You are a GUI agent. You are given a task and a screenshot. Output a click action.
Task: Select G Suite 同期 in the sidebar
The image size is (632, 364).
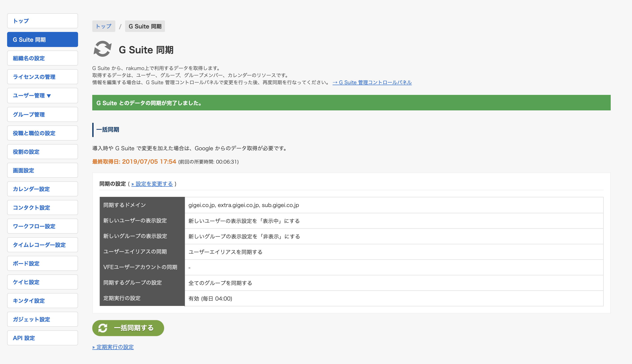43,39
